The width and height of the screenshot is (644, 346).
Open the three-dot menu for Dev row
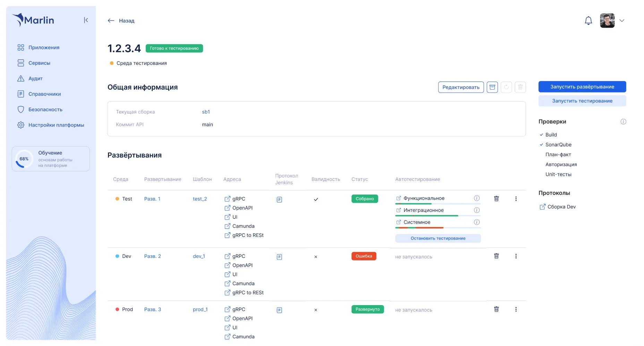[x=516, y=256]
